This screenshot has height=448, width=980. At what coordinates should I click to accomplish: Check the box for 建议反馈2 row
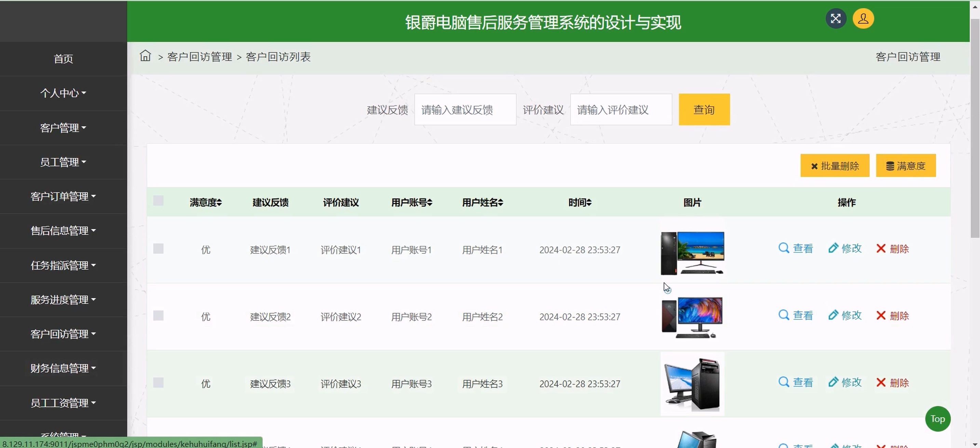pyautogui.click(x=158, y=316)
